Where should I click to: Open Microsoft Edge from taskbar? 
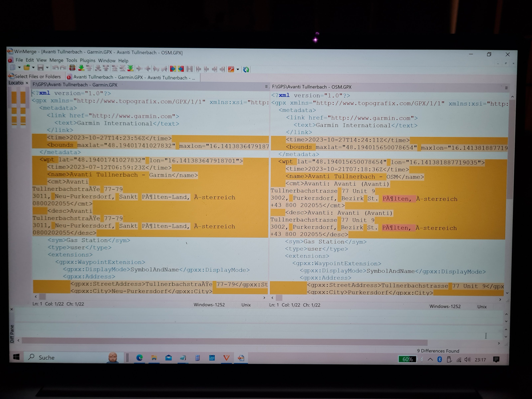point(139,358)
